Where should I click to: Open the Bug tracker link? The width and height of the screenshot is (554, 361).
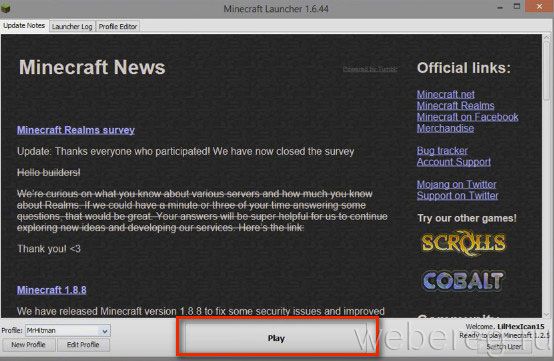[442, 151]
